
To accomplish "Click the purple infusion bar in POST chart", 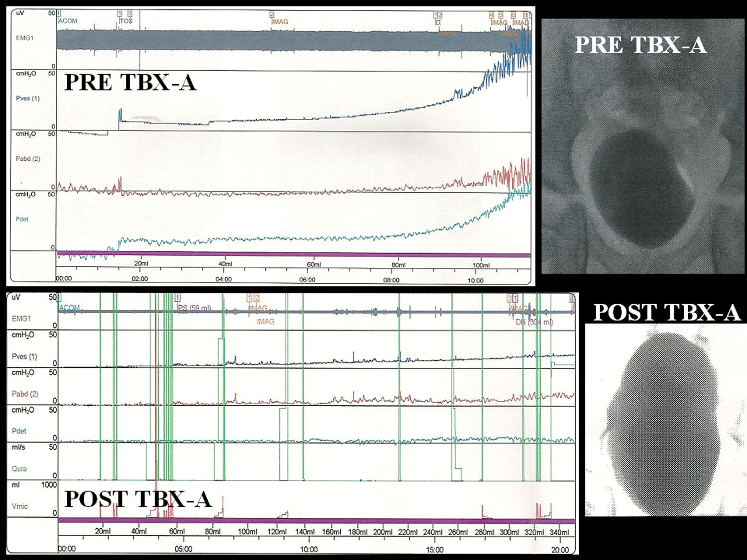I will click(316, 521).
